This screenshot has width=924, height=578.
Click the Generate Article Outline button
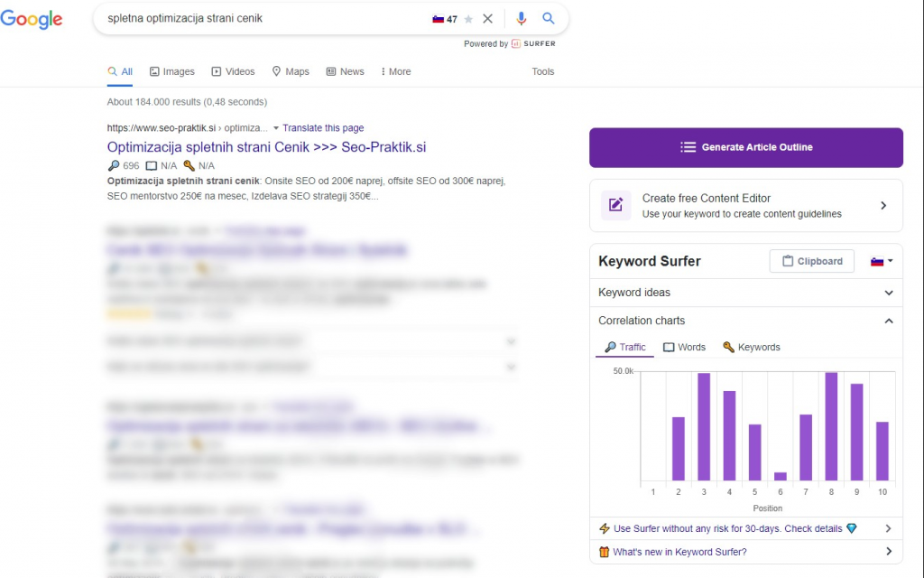tap(746, 147)
